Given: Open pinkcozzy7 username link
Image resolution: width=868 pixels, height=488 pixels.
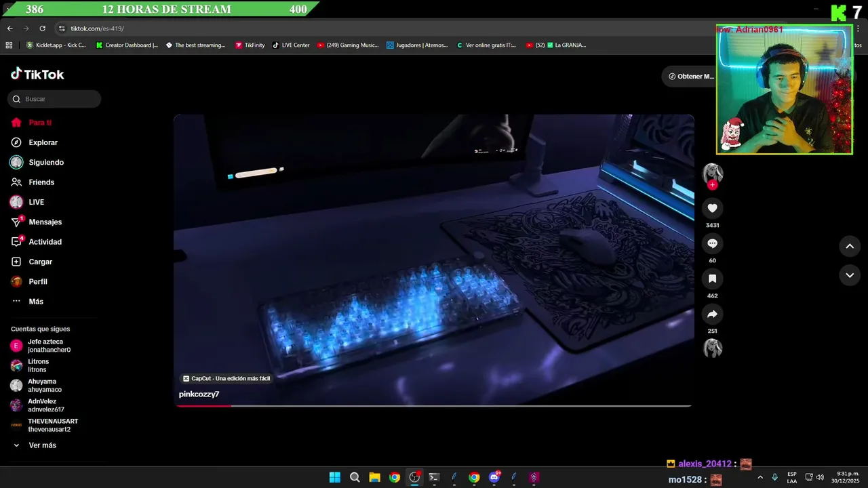Looking at the screenshot, I should point(199,394).
